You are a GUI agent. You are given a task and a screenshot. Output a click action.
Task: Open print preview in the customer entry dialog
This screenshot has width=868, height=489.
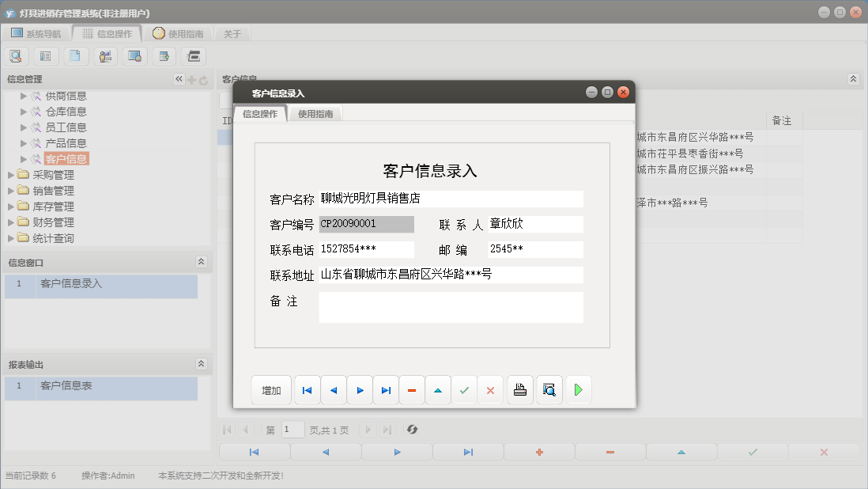(549, 389)
